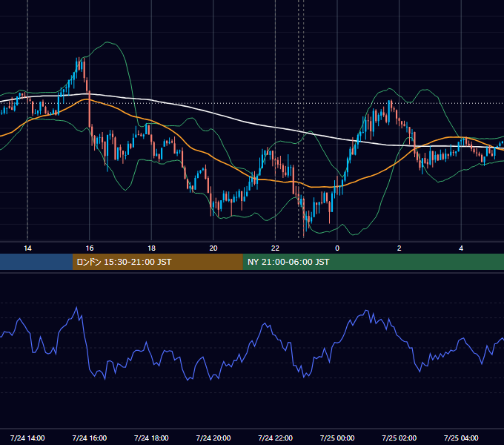Click the 7/24 14:00 date label
The image size is (504, 445).
(x=27, y=438)
